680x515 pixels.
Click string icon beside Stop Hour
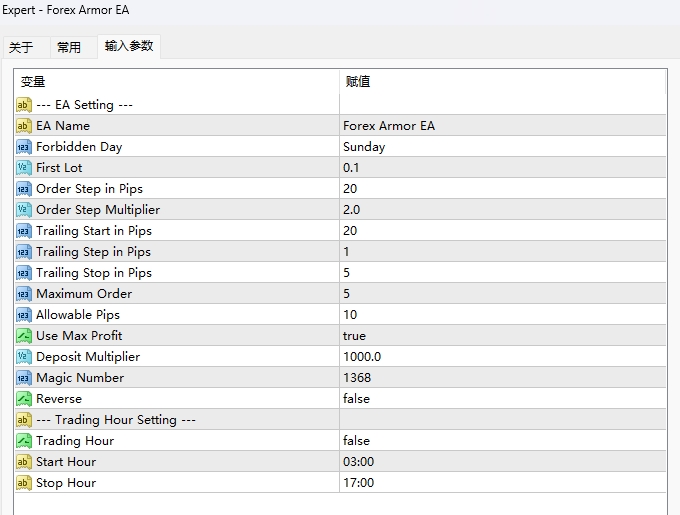24,483
